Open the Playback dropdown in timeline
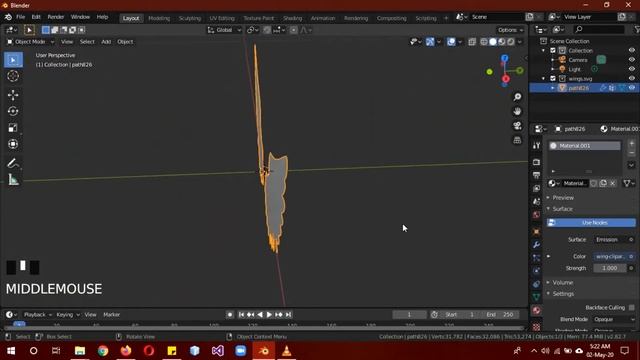The image size is (640, 360). tap(38, 315)
